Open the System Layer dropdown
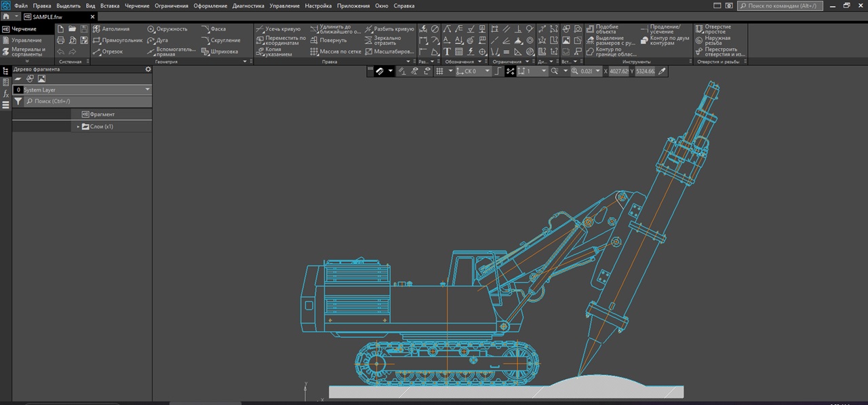The width and height of the screenshot is (868, 405). [148, 90]
